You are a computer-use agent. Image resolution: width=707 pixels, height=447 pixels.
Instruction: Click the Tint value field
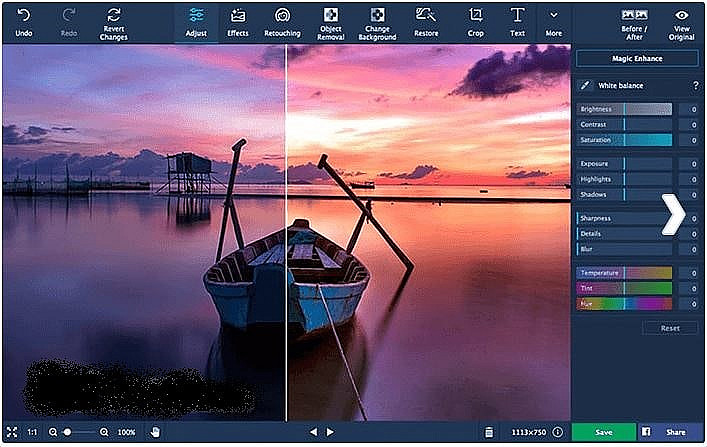pyautogui.click(x=689, y=288)
